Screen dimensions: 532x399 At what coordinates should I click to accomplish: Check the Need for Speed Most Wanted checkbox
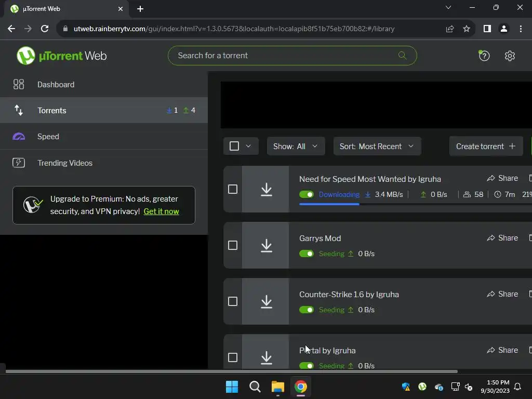click(x=233, y=189)
